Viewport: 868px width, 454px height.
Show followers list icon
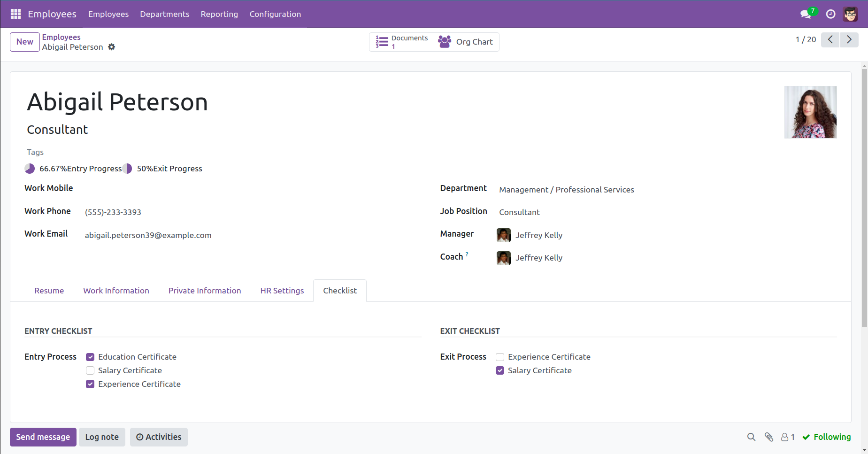[788, 437]
